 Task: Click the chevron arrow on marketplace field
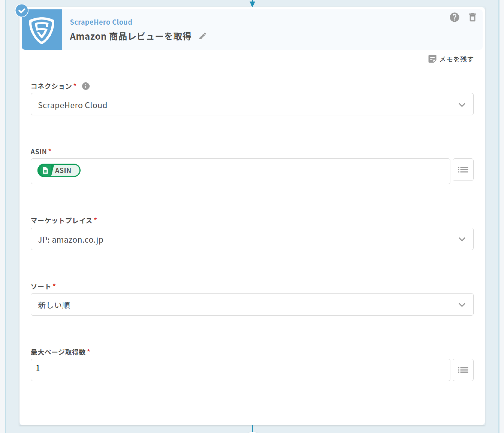[x=462, y=239]
